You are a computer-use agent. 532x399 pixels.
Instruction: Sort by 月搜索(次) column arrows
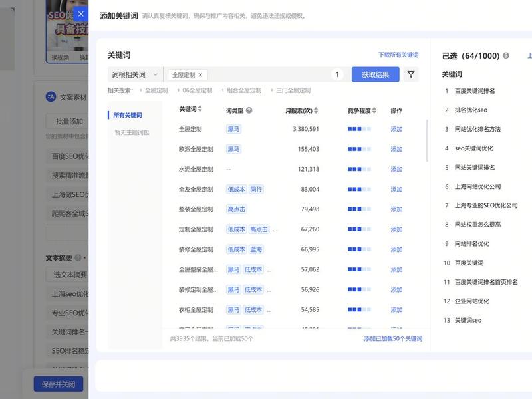click(x=316, y=110)
